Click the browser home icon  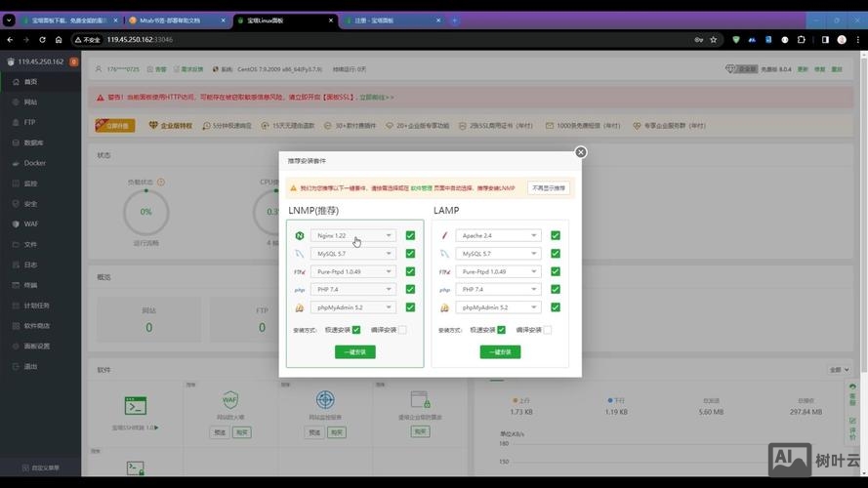59,39
